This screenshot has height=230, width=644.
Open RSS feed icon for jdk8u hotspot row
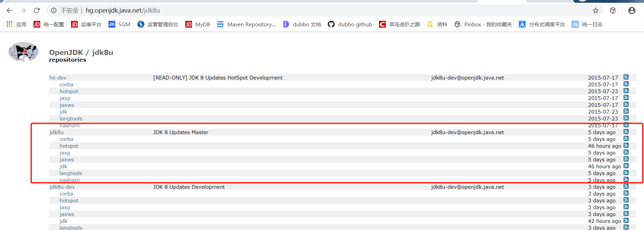click(626, 145)
